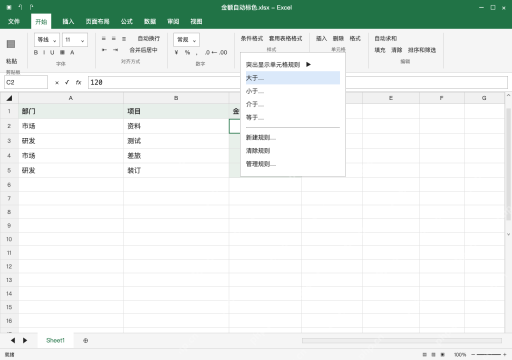
Task: Apply percent style % icon
Action: 187,52
